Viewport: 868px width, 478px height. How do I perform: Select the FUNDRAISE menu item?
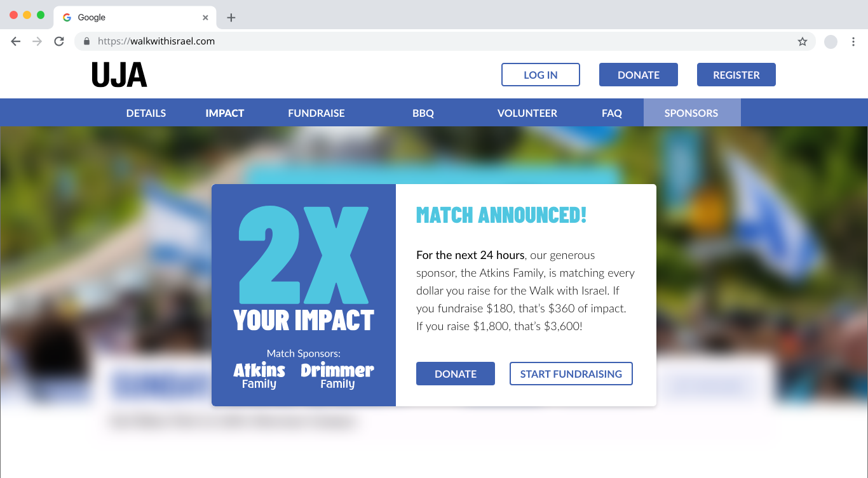316,113
